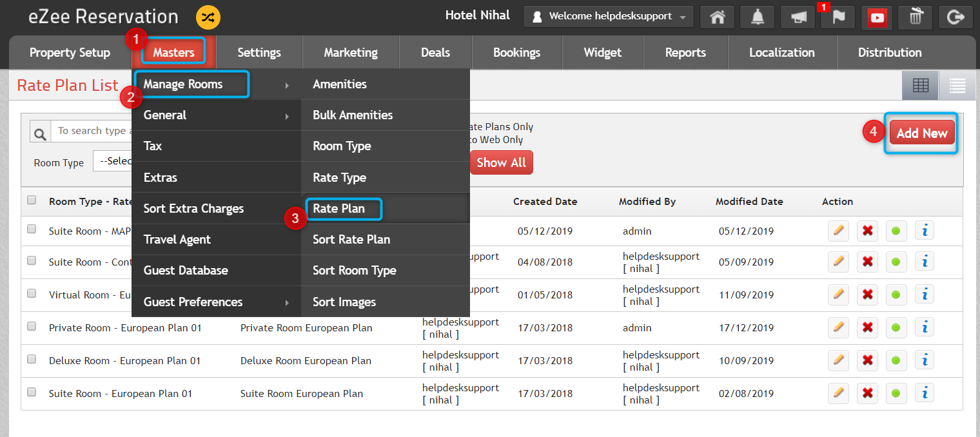Toggle the green status dot for Suite Room MAP
980x437 pixels.
tap(896, 230)
